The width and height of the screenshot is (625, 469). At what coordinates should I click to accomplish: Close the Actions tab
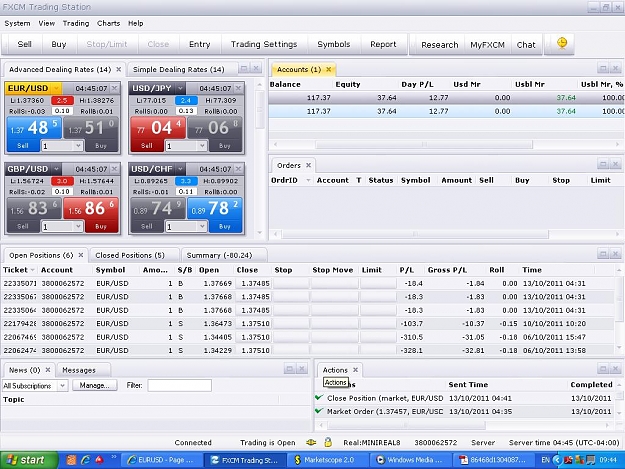355,370
